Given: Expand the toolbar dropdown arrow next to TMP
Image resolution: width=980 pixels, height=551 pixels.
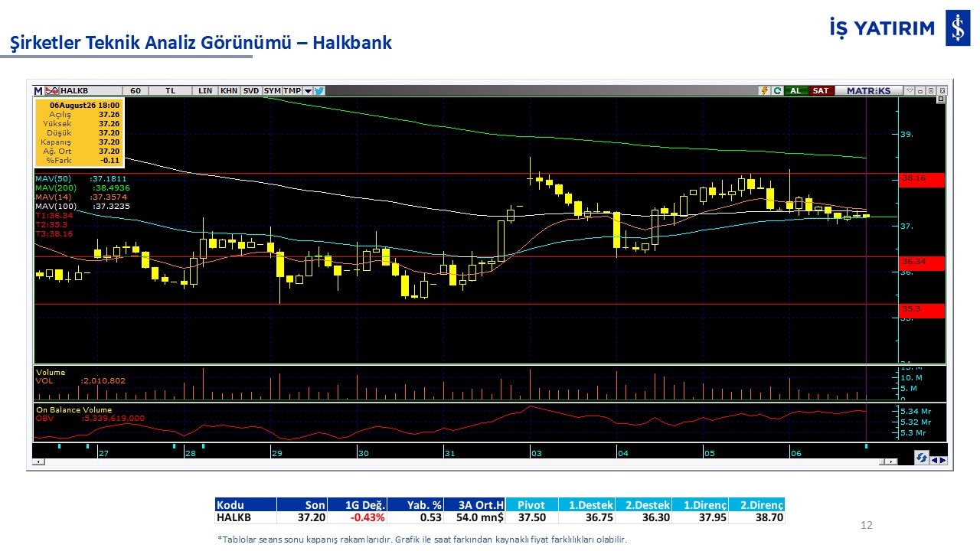Looking at the screenshot, I should click(x=308, y=90).
